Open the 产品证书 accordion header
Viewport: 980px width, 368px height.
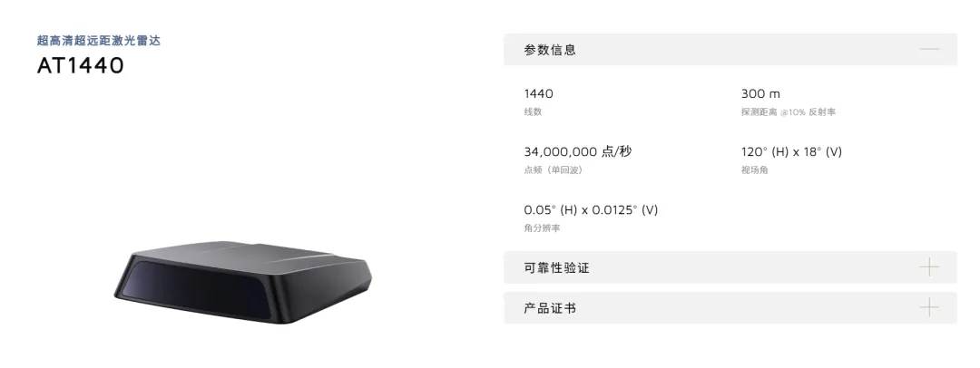[730, 307]
